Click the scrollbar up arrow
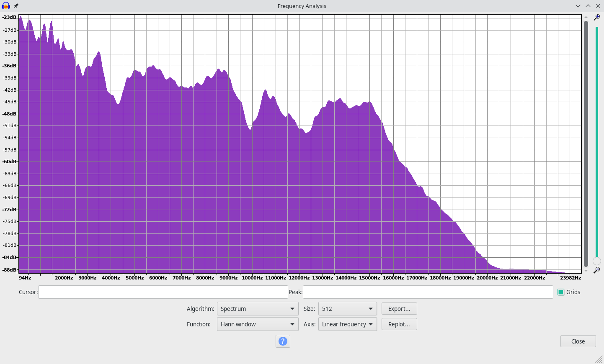The image size is (604, 364). [586, 18]
